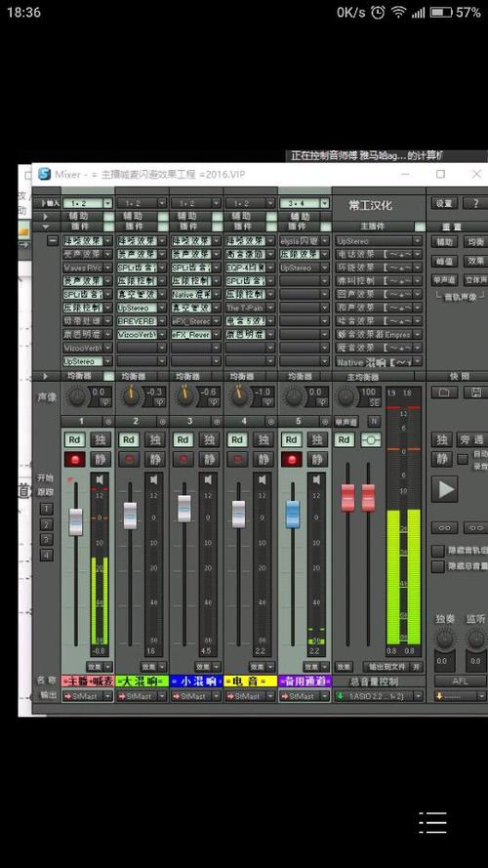Enable the 隐藏总音量 checkbox
Screen dimensions: 488x868
pos(438,566)
